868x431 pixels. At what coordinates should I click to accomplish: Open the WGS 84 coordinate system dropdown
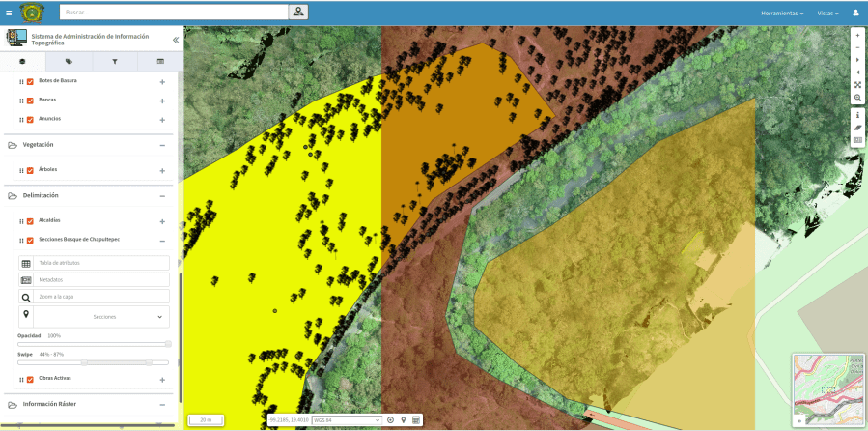tap(347, 420)
